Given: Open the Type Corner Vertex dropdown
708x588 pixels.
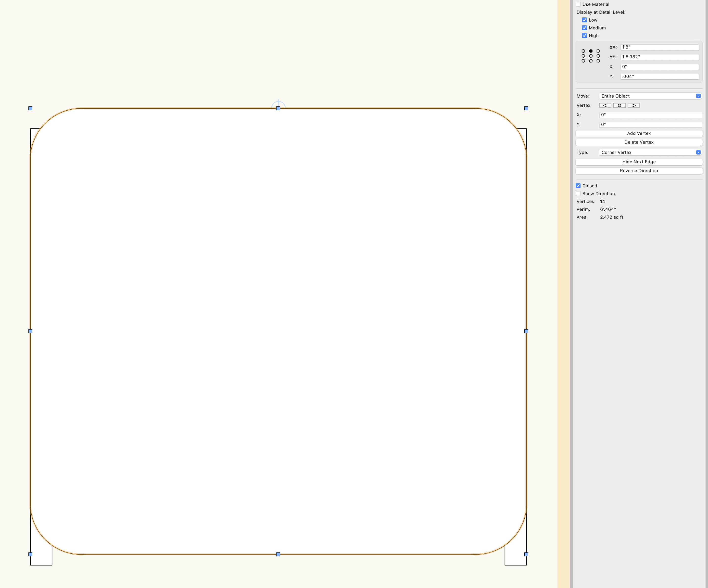Looking at the screenshot, I should [x=650, y=153].
